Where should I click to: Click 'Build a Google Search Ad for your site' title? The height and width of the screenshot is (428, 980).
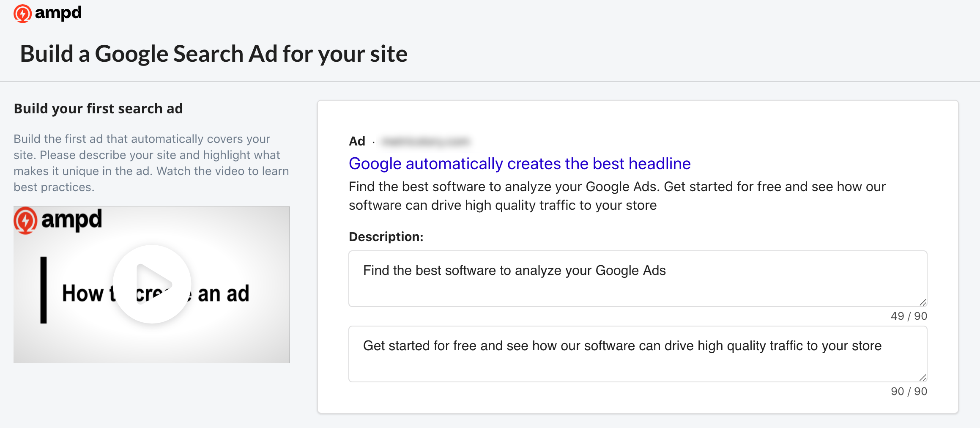214,54
